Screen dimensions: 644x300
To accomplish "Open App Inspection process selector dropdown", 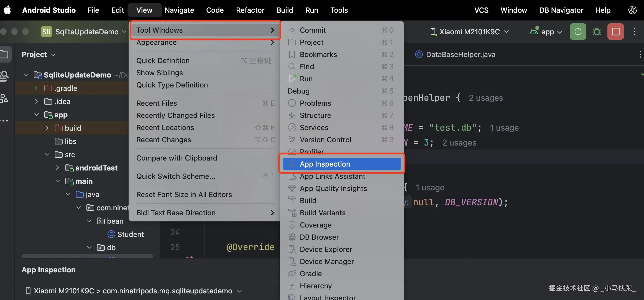I will point(239,291).
